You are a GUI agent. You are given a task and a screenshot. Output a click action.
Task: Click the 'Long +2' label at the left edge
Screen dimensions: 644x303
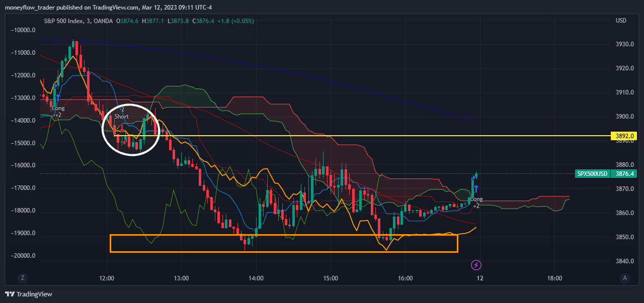pos(58,112)
